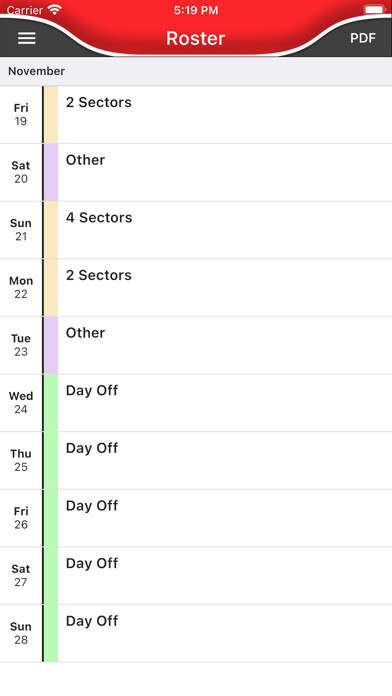Open the hamburger menu icon
The image size is (392, 696).
(27, 38)
